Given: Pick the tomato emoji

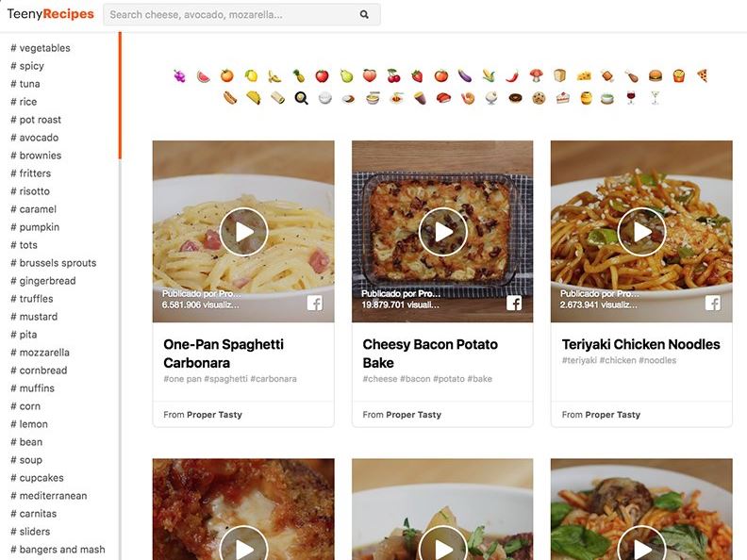Looking at the screenshot, I should [441, 75].
